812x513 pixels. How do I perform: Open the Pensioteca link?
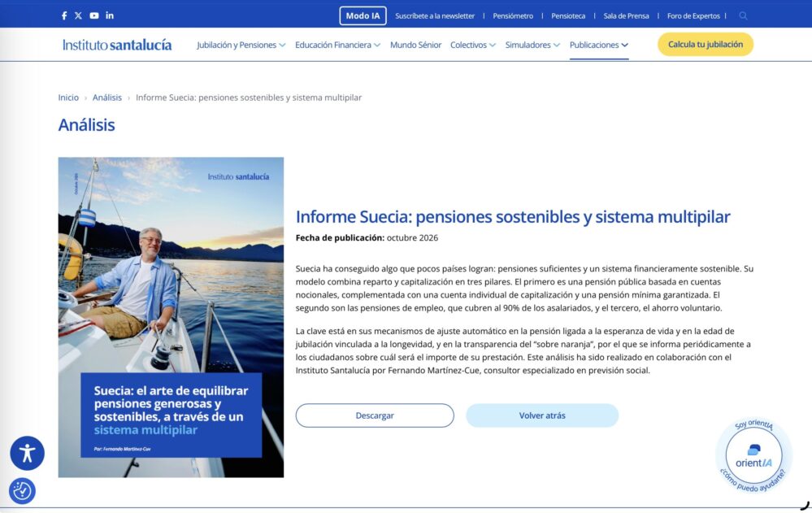pyautogui.click(x=568, y=16)
